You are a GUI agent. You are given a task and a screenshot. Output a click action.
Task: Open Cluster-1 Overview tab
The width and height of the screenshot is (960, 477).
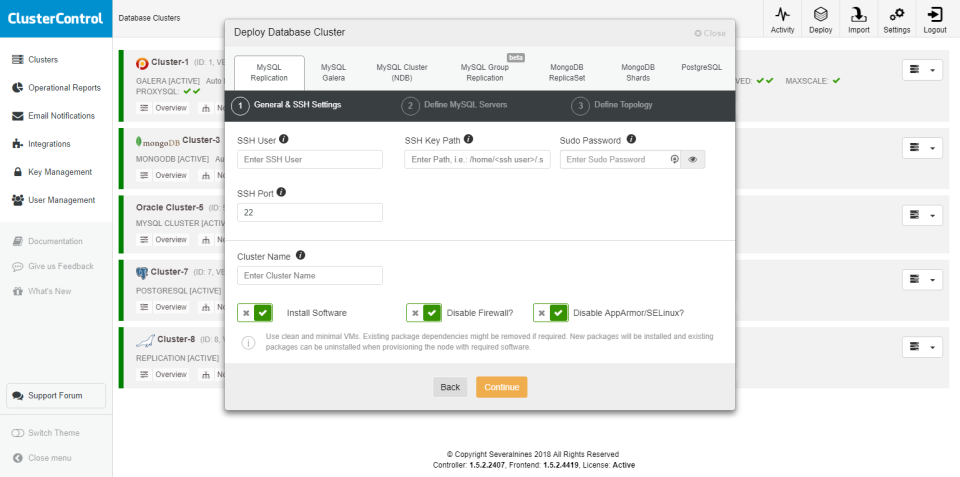click(x=163, y=108)
